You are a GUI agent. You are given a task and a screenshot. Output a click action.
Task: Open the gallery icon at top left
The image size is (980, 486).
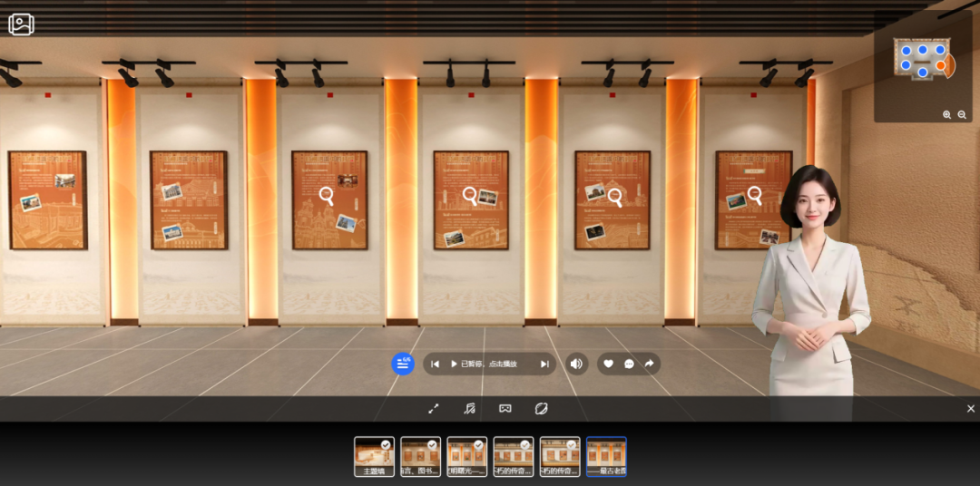pyautogui.click(x=21, y=24)
